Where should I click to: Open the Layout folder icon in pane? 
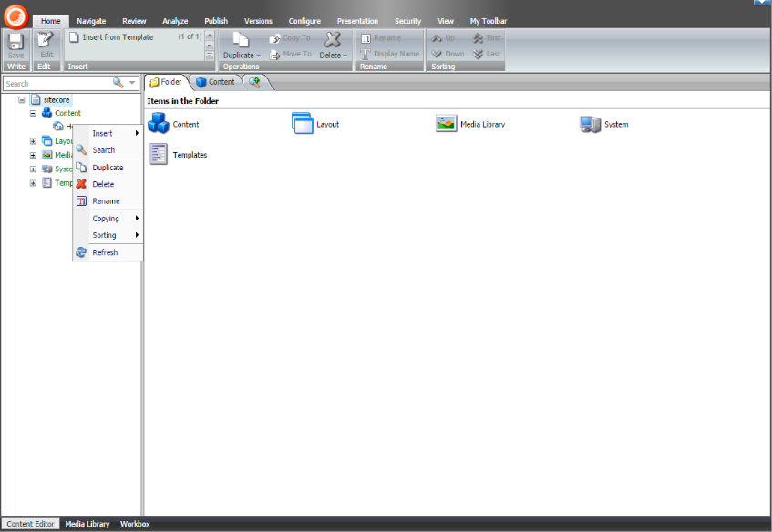pos(302,123)
